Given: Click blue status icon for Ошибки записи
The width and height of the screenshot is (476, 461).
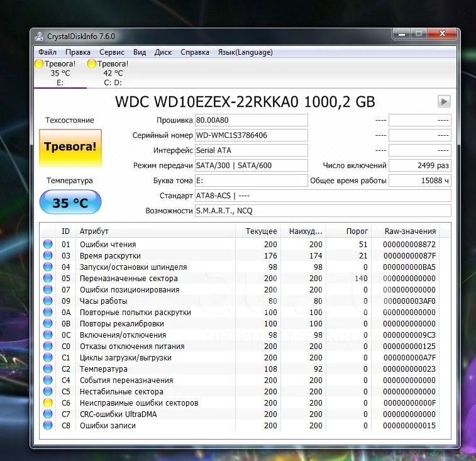Looking at the screenshot, I should [48, 425].
